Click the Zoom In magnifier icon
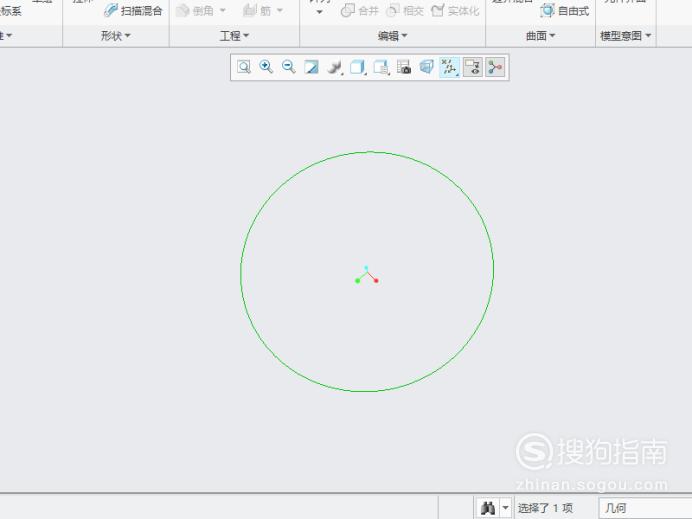The width and height of the screenshot is (692, 519). pyautogui.click(x=266, y=67)
